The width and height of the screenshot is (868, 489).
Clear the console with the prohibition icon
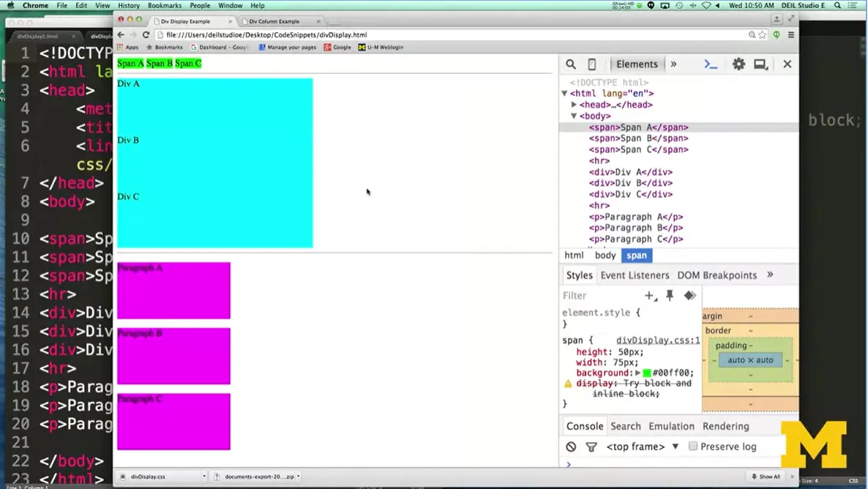[x=571, y=446]
